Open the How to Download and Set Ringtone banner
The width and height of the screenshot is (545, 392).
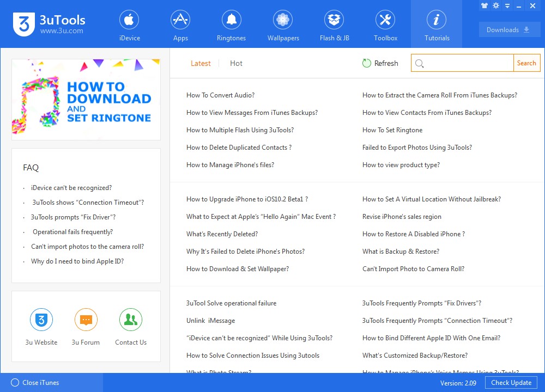(86, 100)
